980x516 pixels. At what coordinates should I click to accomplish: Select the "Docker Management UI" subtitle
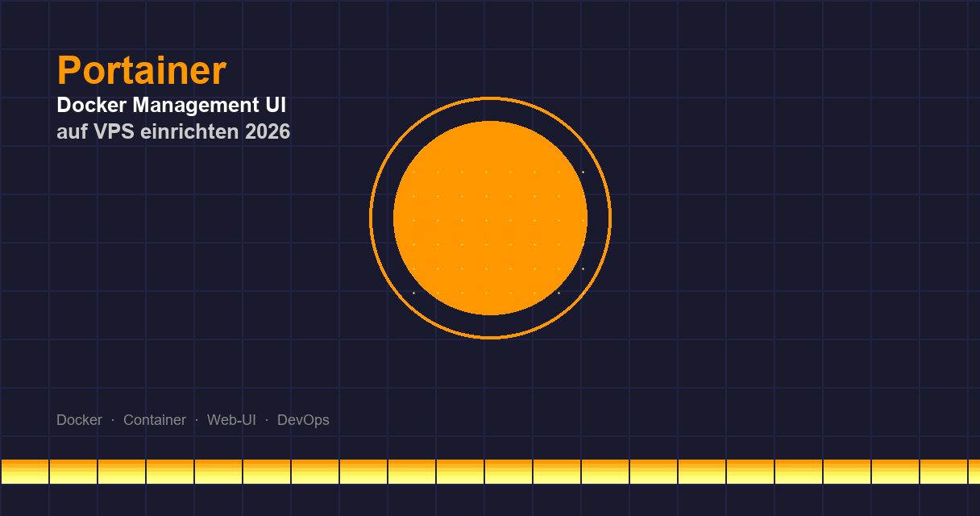pos(172,106)
